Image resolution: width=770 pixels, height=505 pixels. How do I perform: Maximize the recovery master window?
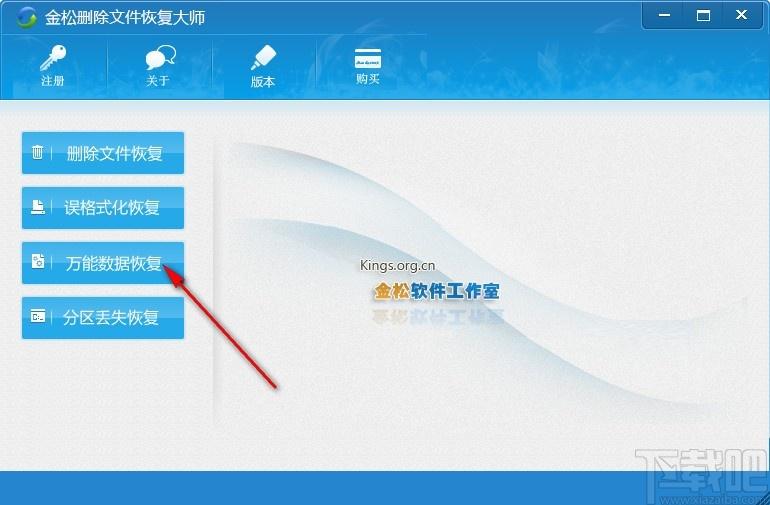[x=703, y=15]
